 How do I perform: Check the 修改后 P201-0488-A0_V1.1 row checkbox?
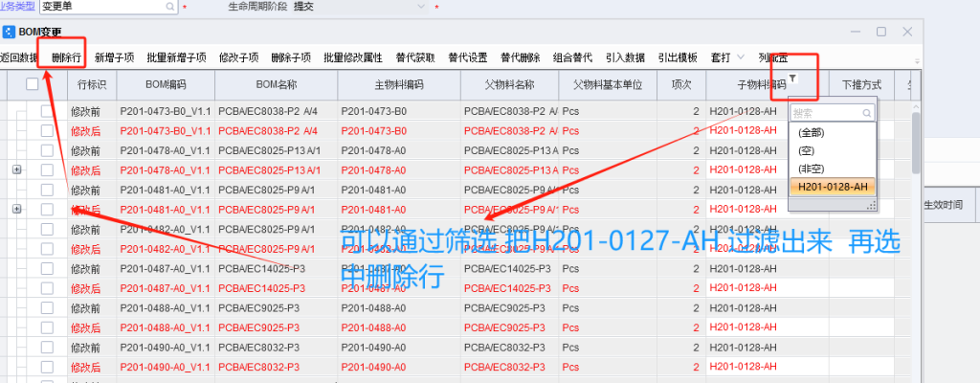coord(48,327)
